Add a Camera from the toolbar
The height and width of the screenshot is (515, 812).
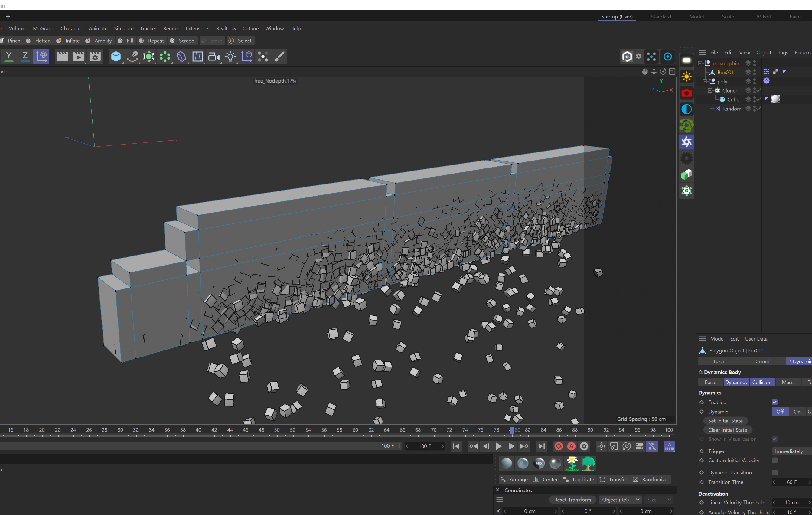(214, 57)
